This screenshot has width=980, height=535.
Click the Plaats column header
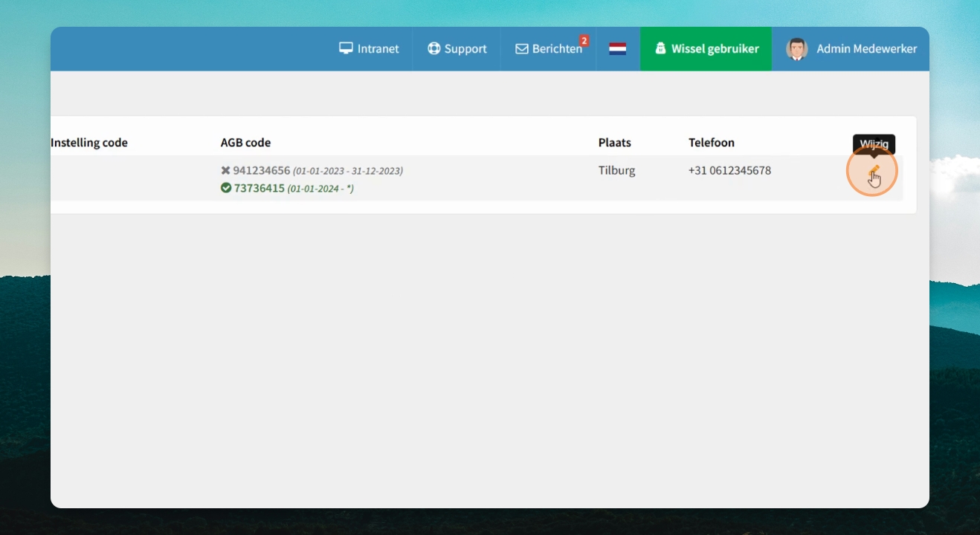[615, 143]
